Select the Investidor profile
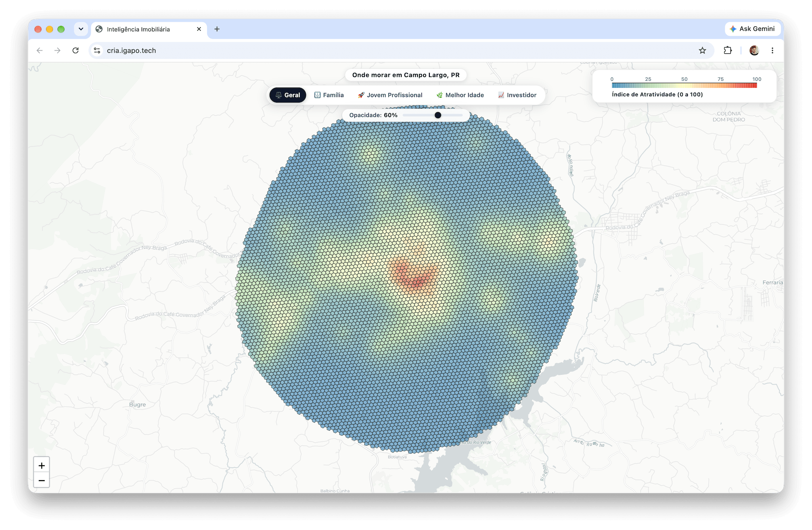Viewport: 812px width, 530px height. tap(517, 95)
